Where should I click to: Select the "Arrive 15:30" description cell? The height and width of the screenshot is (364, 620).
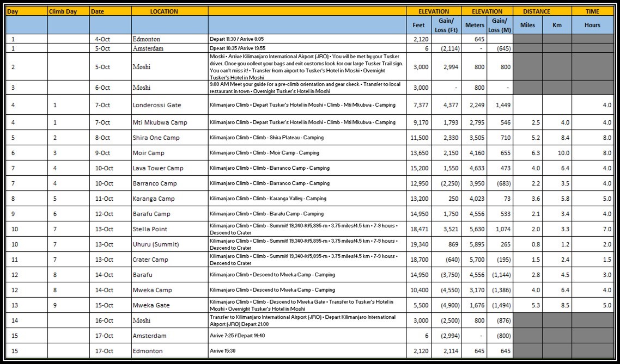point(223,351)
